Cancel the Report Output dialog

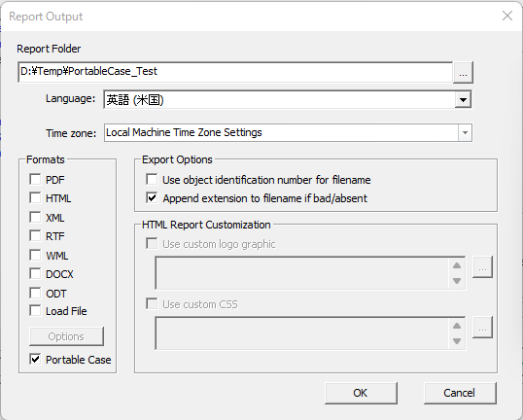pos(460,393)
